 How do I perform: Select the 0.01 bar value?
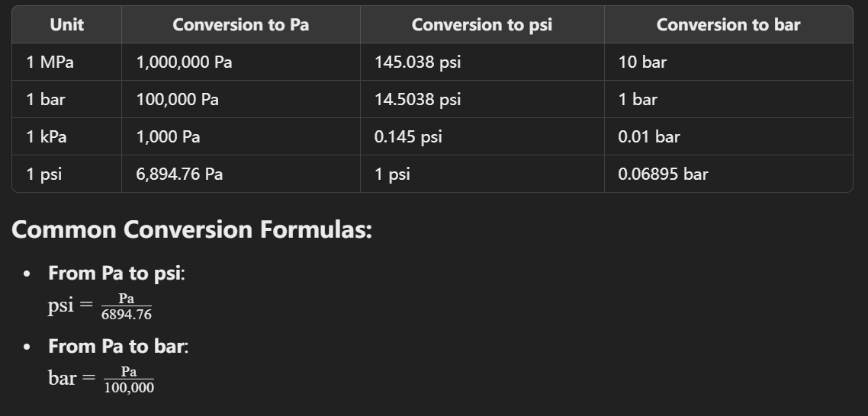tap(649, 136)
